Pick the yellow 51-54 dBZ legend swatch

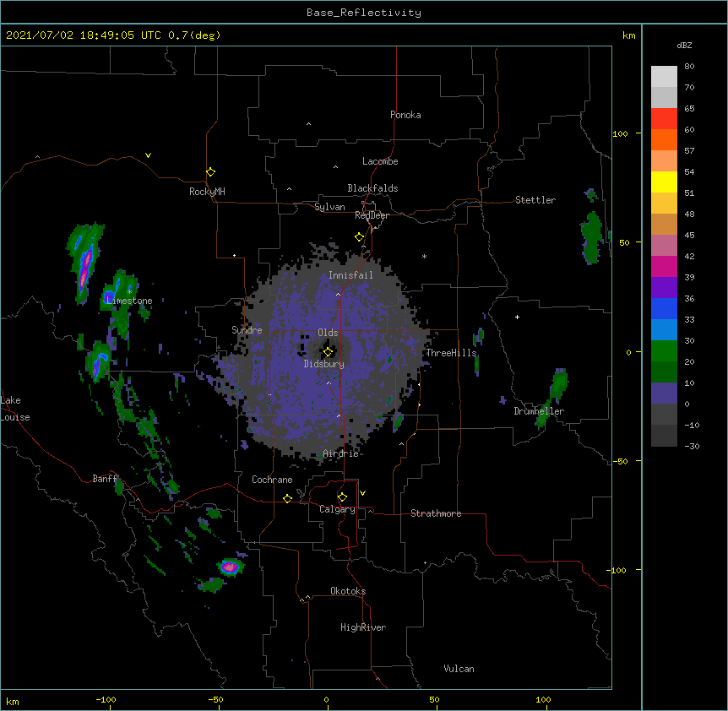pyautogui.click(x=664, y=182)
